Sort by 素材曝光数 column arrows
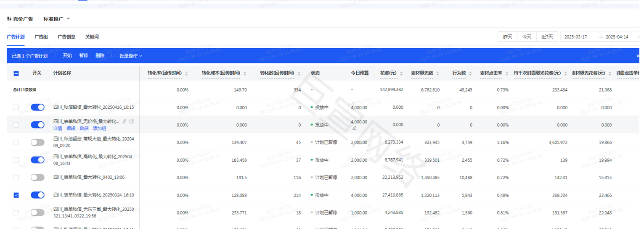Image resolution: width=644 pixels, height=233 pixels. pos(438,73)
